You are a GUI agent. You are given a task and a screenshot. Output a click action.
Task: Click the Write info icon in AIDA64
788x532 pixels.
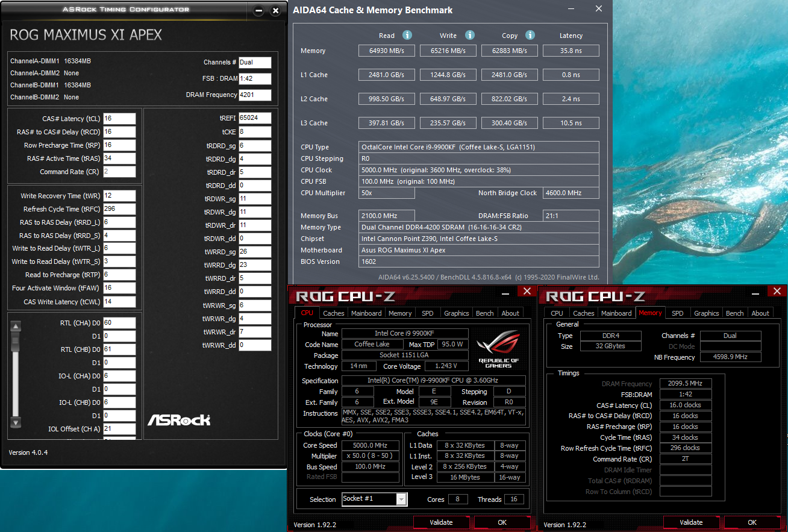pyautogui.click(x=470, y=36)
